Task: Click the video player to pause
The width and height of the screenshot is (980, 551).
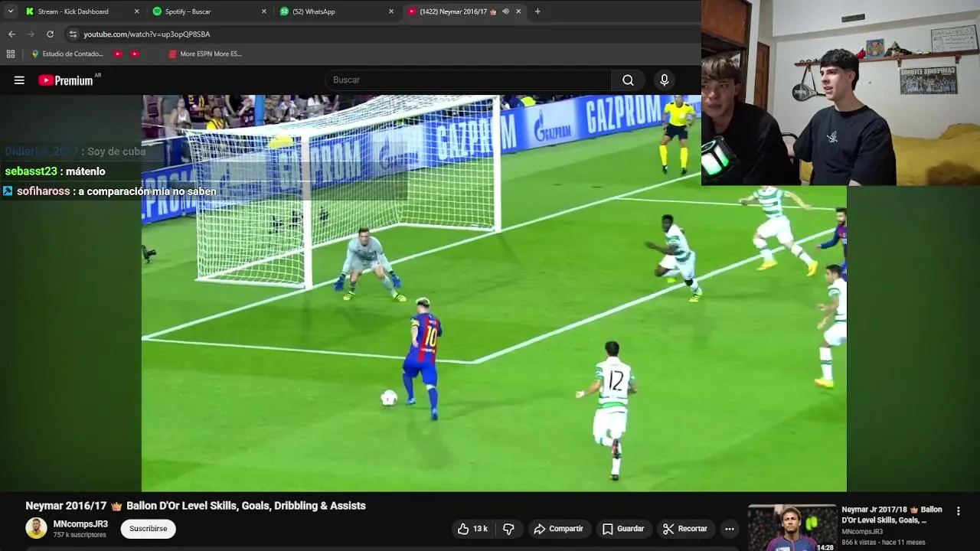Action: click(x=494, y=293)
